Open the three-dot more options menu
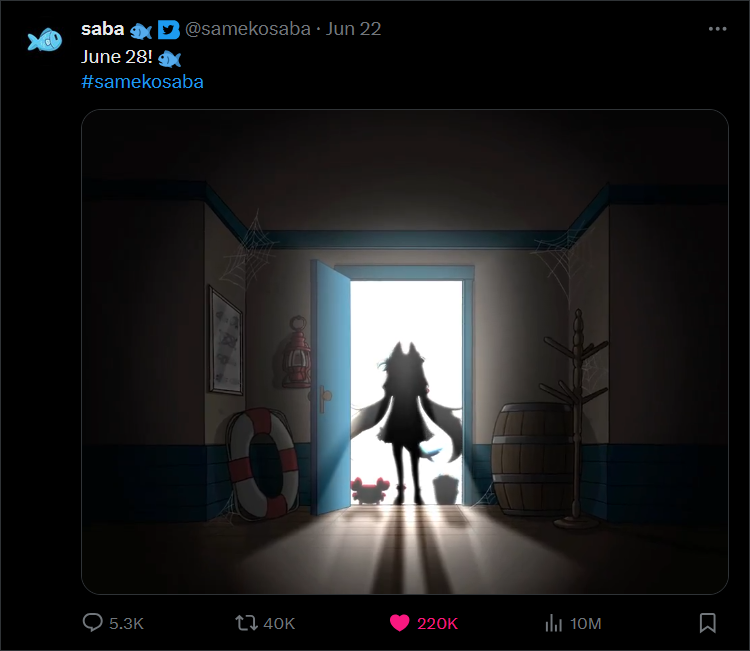Screen dimensions: 750x651 [x=717, y=29]
